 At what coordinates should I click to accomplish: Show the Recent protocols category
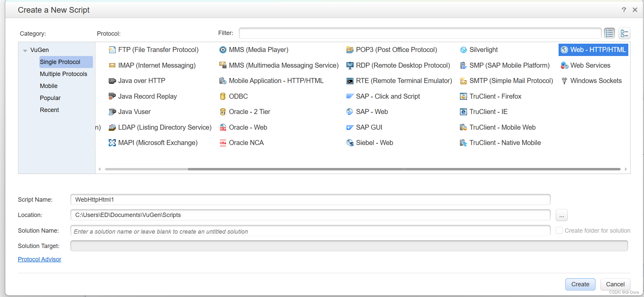49,110
